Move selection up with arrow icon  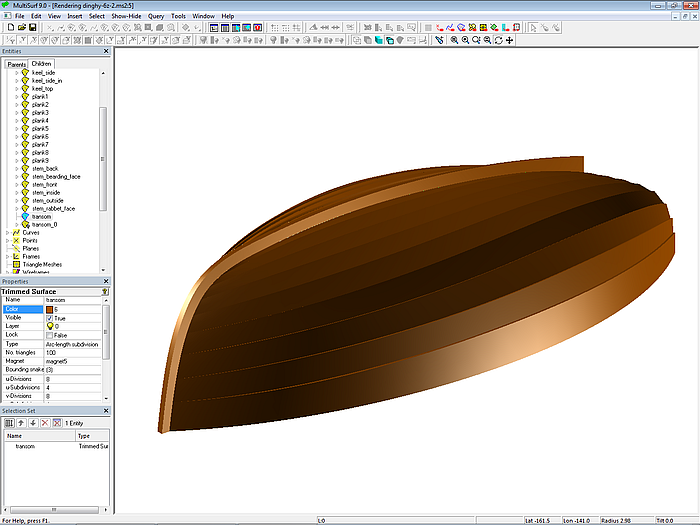click(21, 424)
